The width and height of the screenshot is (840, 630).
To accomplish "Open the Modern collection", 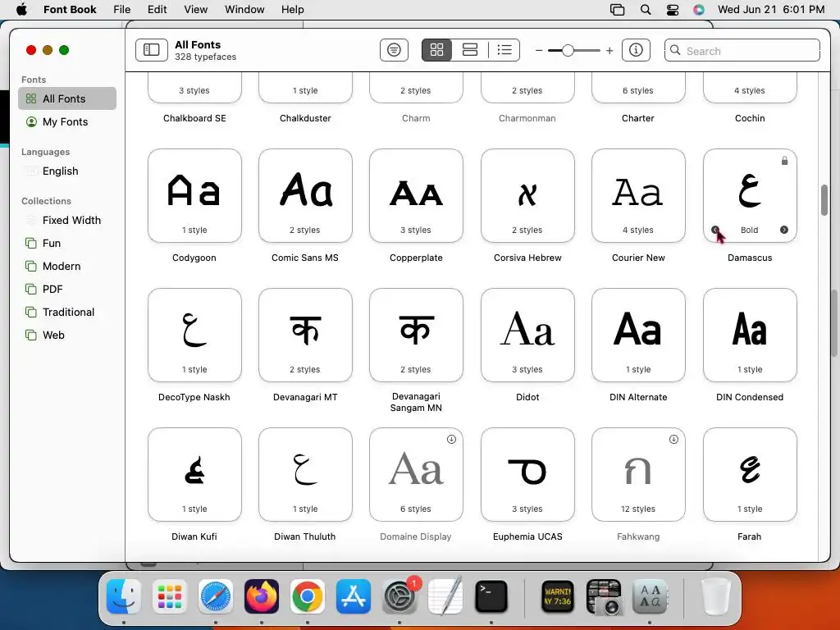I will click(x=67, y=267).
